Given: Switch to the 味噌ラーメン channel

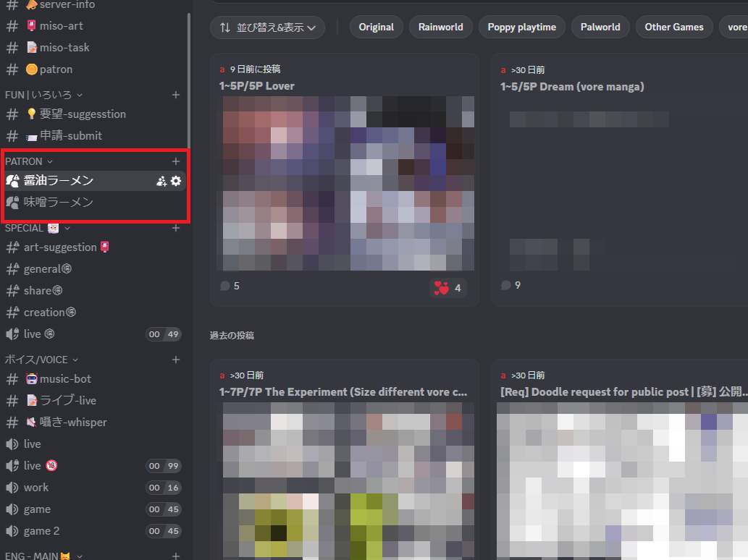Looking at the screenshot, I should coord(58,202).
